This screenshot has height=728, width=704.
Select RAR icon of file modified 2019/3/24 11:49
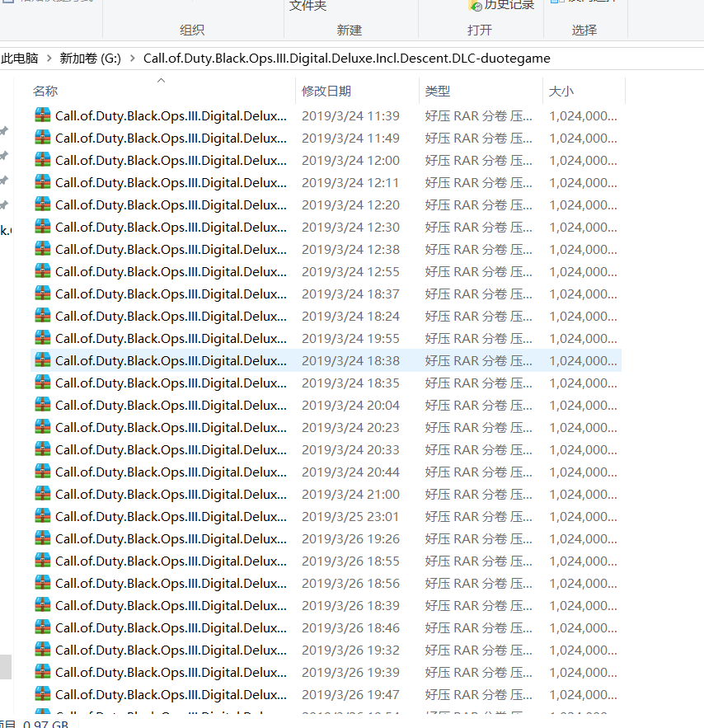(x=43, y=138)
